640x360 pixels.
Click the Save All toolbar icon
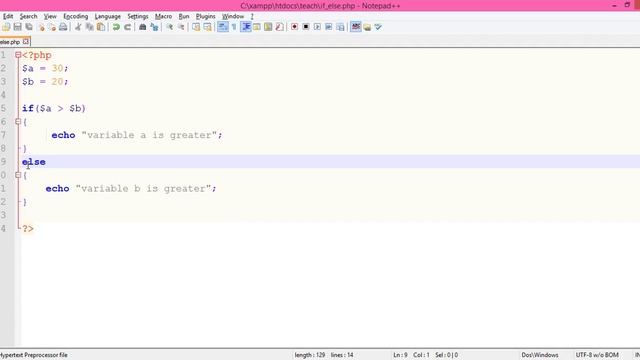pyautogui.click(x=29, y=27)
